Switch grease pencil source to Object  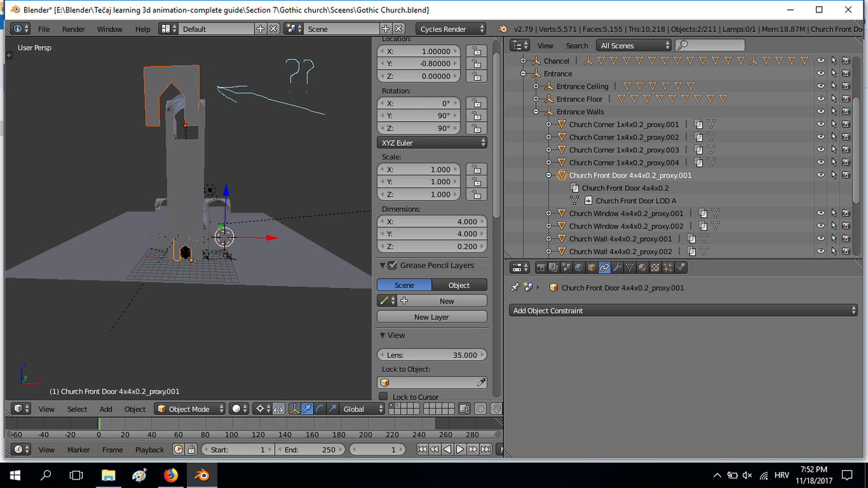point(458,285)
